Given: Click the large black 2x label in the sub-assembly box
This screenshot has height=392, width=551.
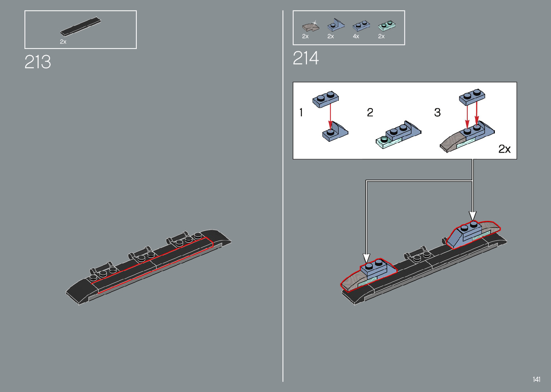Looking at the screenshot, I should [504, 149].
